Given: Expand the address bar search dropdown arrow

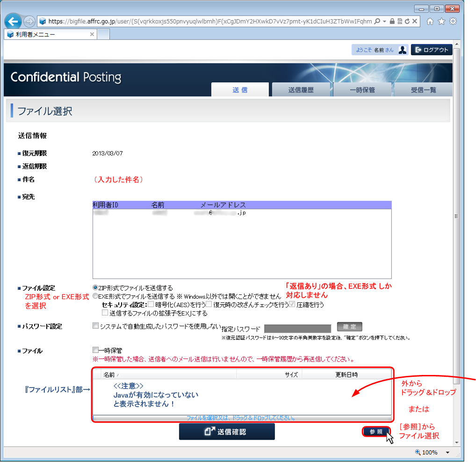Looking at the screenshot, I should (384, 22).
